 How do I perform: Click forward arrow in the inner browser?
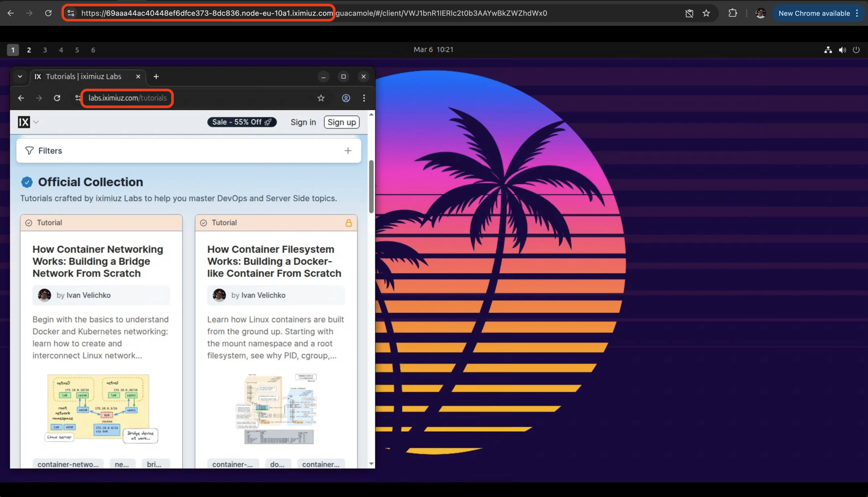tap(39, 98)
